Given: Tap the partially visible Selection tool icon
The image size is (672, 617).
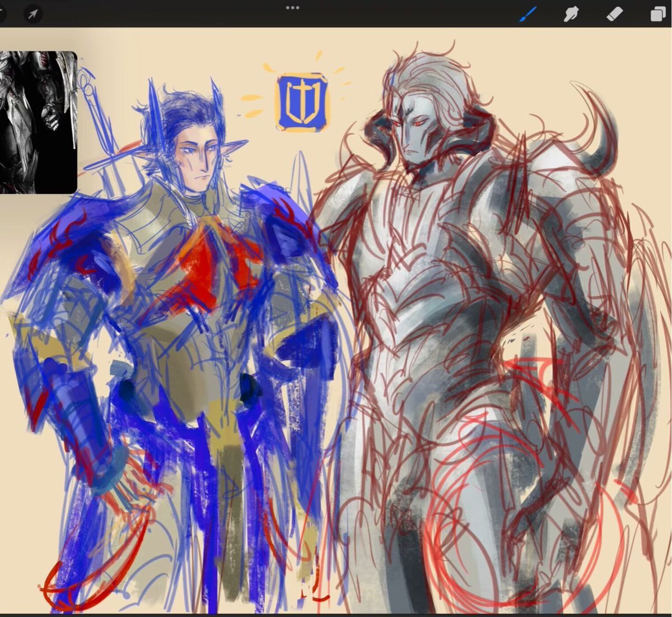Looking at the screenshot, I should point(2,13).
